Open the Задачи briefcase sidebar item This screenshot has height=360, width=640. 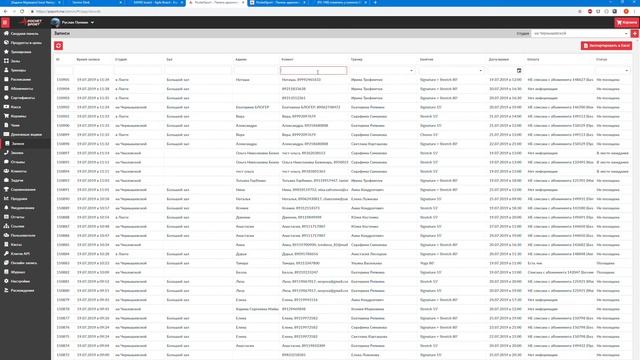(25, 180)
